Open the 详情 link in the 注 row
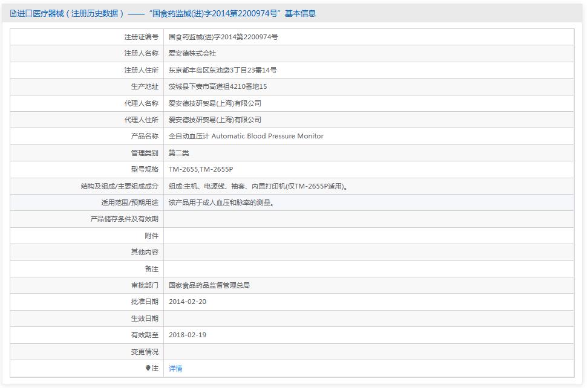Viewport: 588px width, 388px height. 175,368
